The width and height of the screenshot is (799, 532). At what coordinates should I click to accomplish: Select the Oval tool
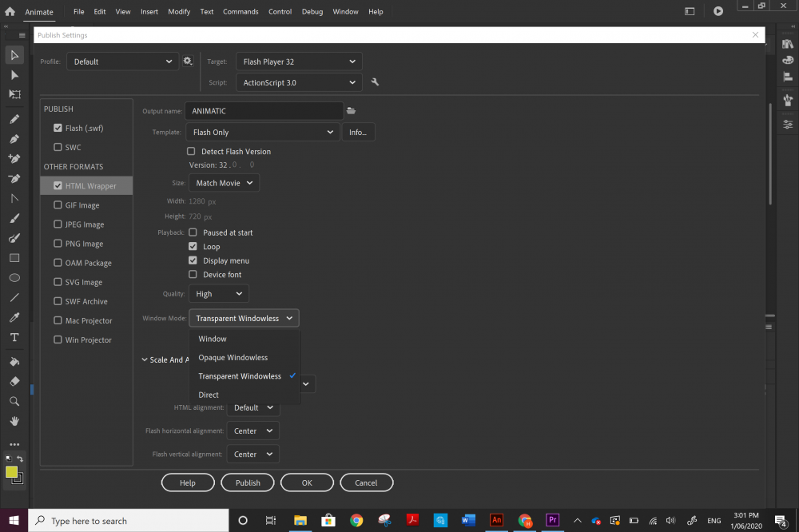14,278
